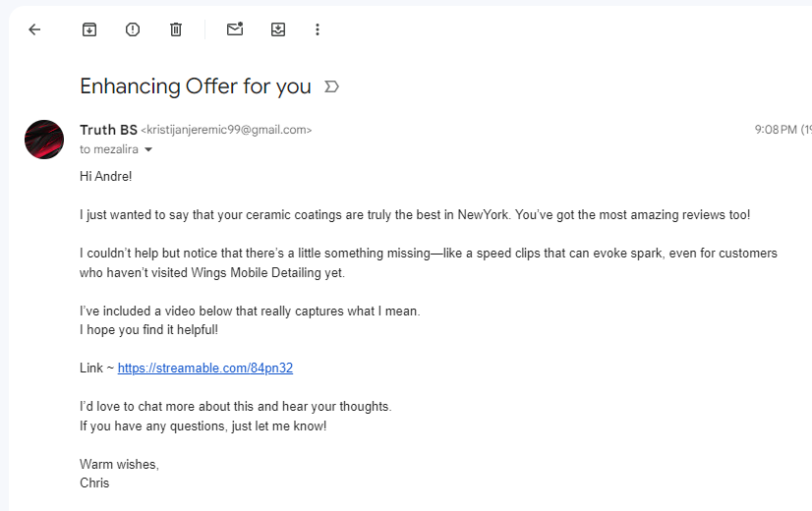Click the signature name Chris

(94, 483)
